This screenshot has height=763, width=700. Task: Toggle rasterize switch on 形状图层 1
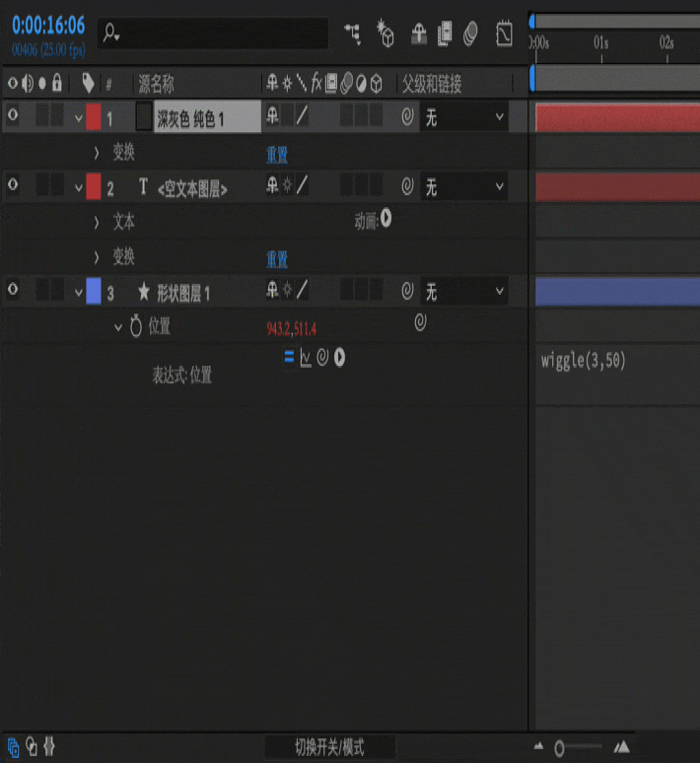287,290
